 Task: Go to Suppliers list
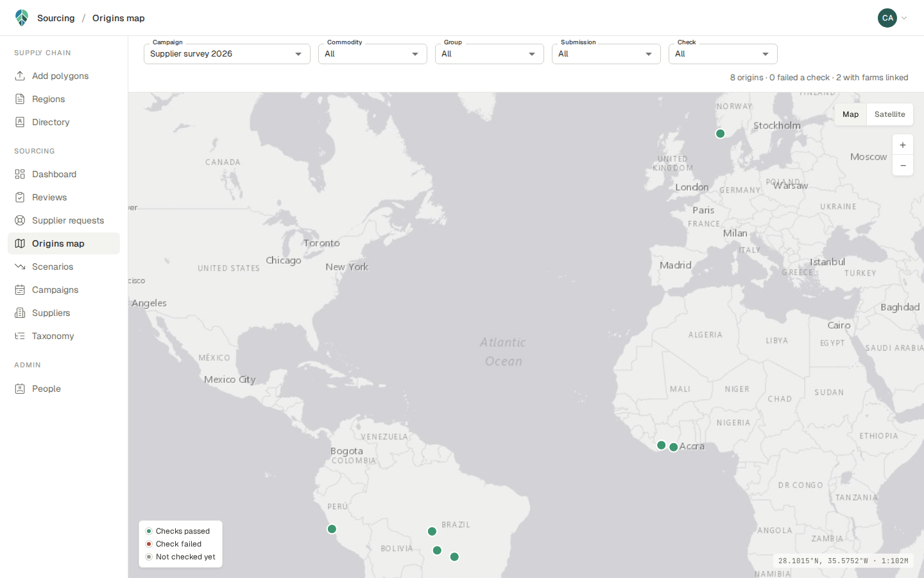tap(64, 313)
